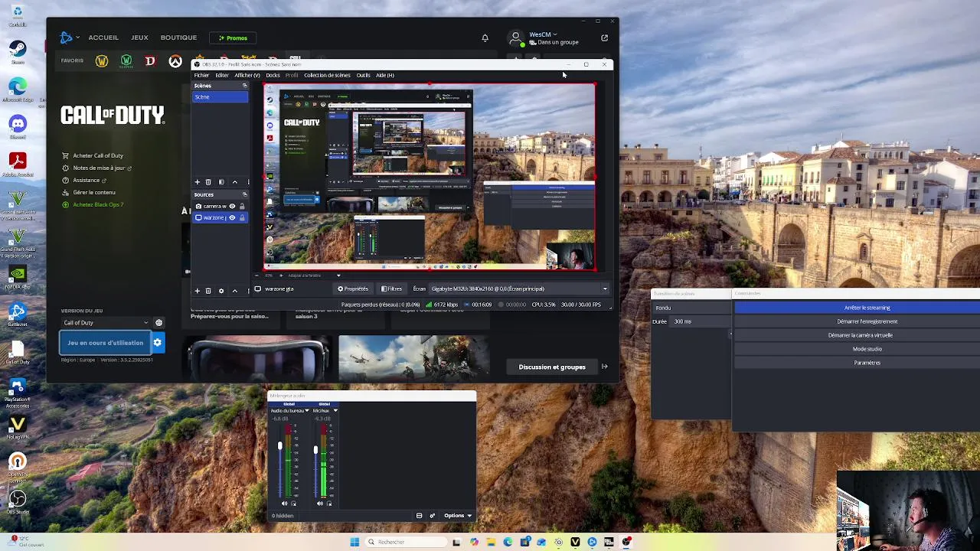Delete selected source in OBS

pos(208,291)
